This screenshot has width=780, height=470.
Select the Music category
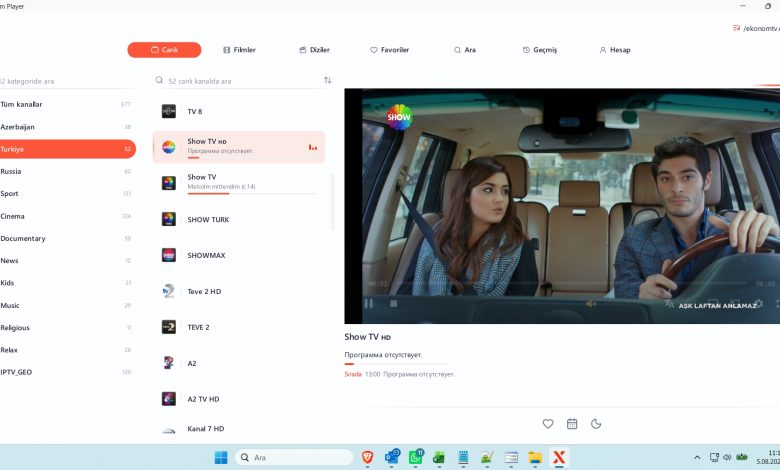(x=67, y=305)
